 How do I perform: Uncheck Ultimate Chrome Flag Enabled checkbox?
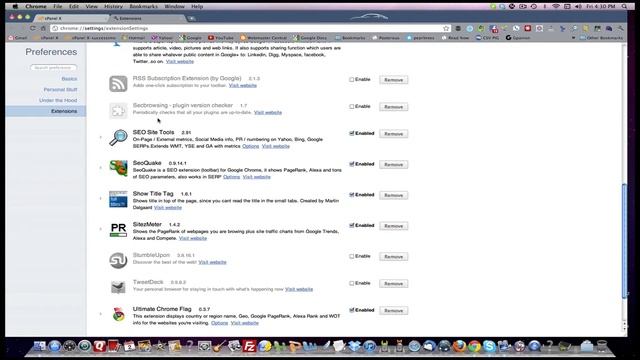click(351, 310)
